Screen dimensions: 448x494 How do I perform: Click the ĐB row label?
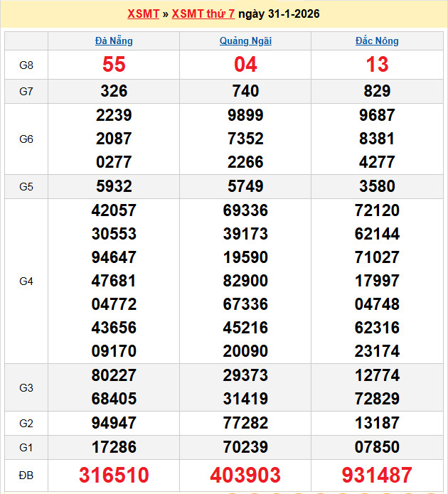point(26,475)
